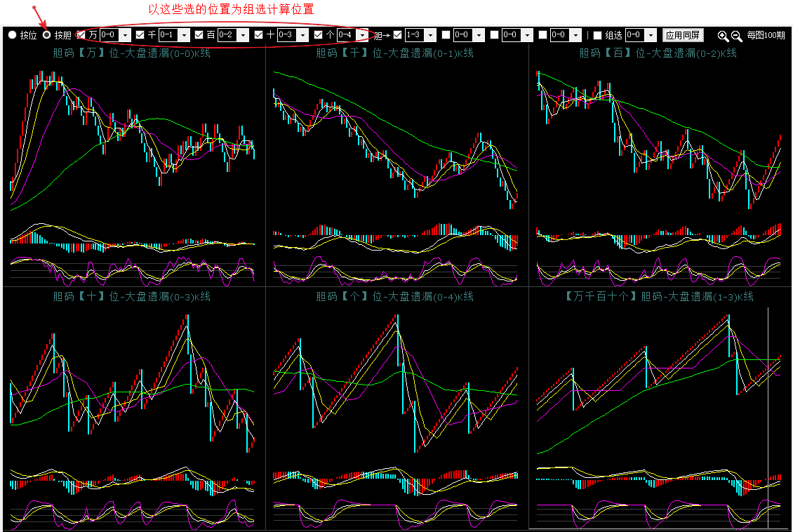Screen dimensions: 793x532
Task: Select the 按胆 radio button
Action: [47, 35]
